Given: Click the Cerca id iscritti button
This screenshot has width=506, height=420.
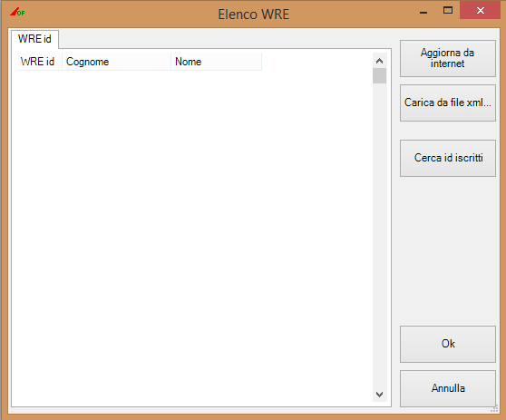Looking at the screenshot, I should (x=448, y=158).
